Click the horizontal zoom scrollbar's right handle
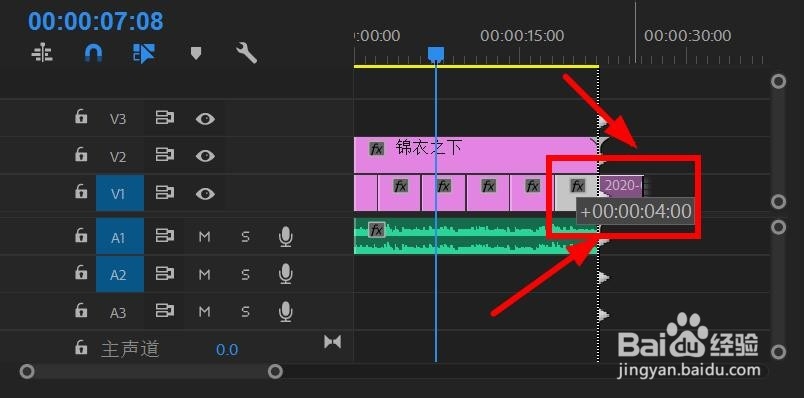 275,371
